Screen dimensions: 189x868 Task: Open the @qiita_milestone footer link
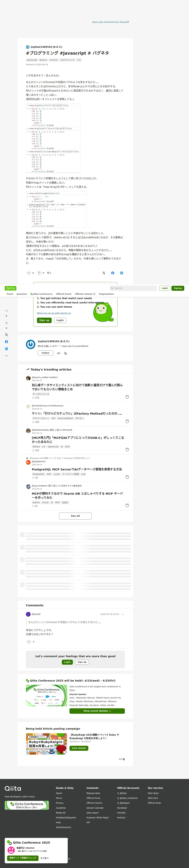coord(127,798)
